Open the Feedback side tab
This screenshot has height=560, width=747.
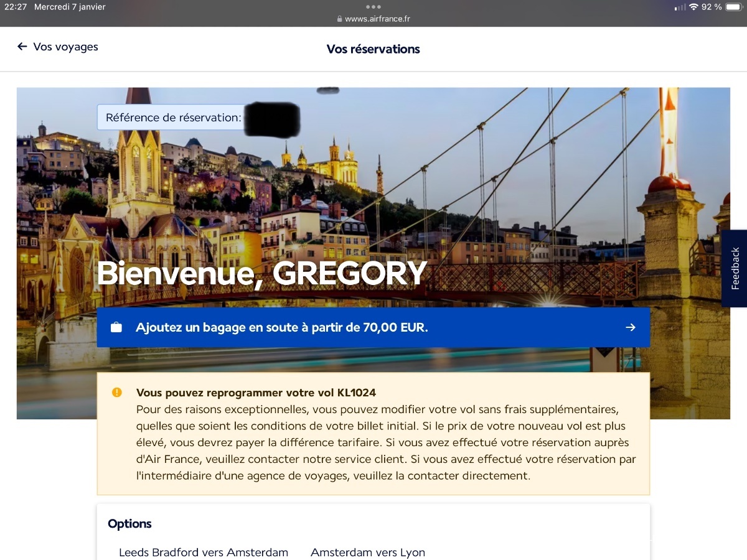point(735,268)
